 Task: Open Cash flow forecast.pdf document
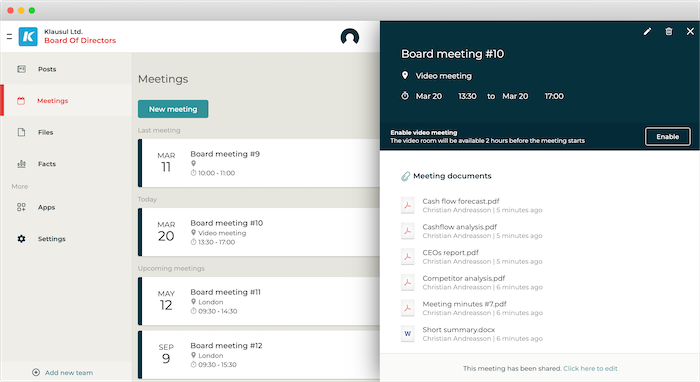click(x=461, y=201)
